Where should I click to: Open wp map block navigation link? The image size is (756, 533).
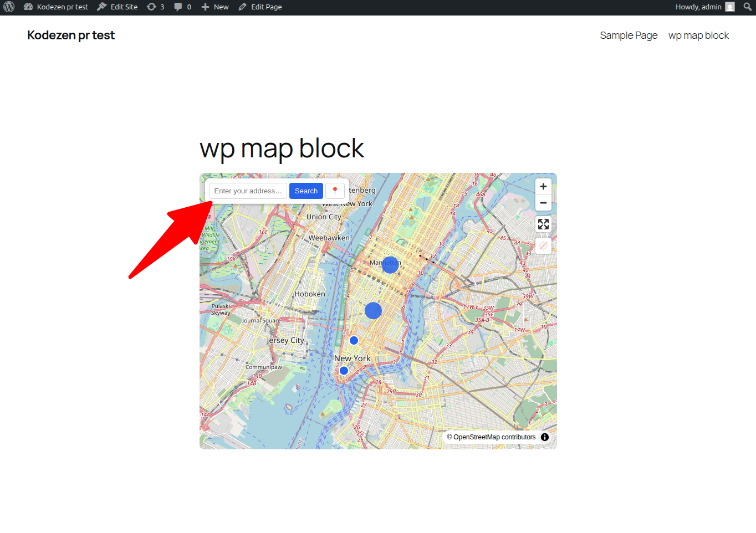pyautogui.click(x=698, y=35)
